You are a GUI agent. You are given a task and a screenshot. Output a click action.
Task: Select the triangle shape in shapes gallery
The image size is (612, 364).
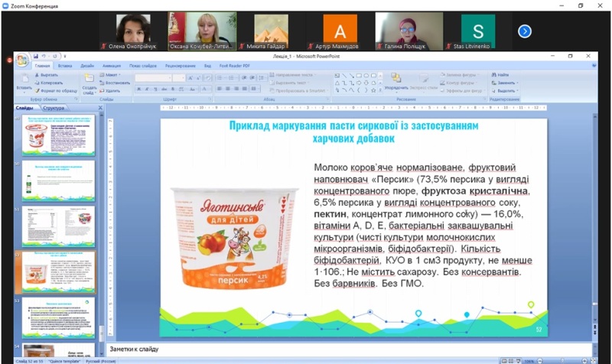337,83
